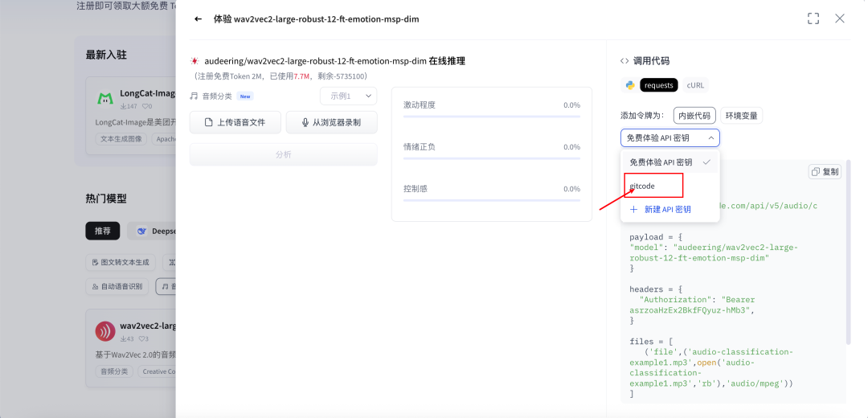Close the model experience panel
The image size is (868, 418).
click(x=839, y=18)
